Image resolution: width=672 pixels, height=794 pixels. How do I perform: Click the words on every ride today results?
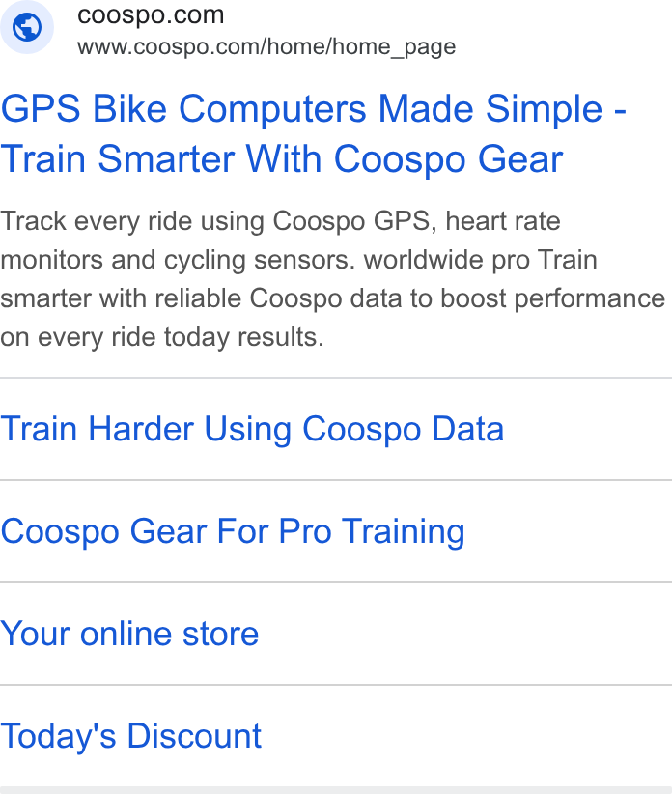[x=162, y=337]
